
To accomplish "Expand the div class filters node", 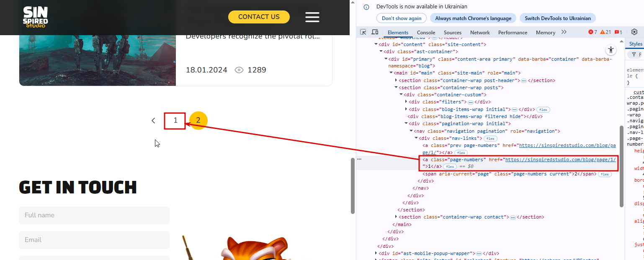I will [x=406, y=102].
